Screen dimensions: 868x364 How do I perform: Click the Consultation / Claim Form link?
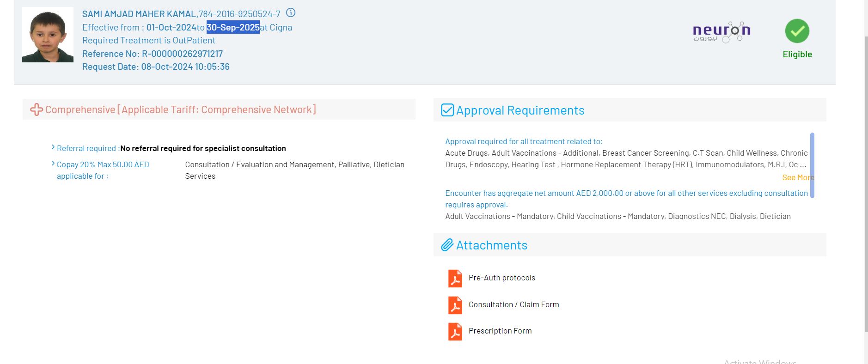pos(513,304)
